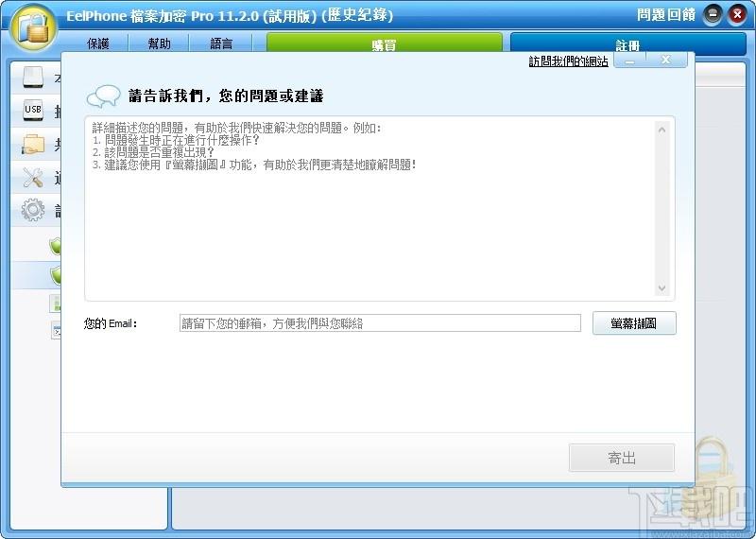The image size is (756, 539).
Task: Close the feedback dialog
Action: point(666,60)
